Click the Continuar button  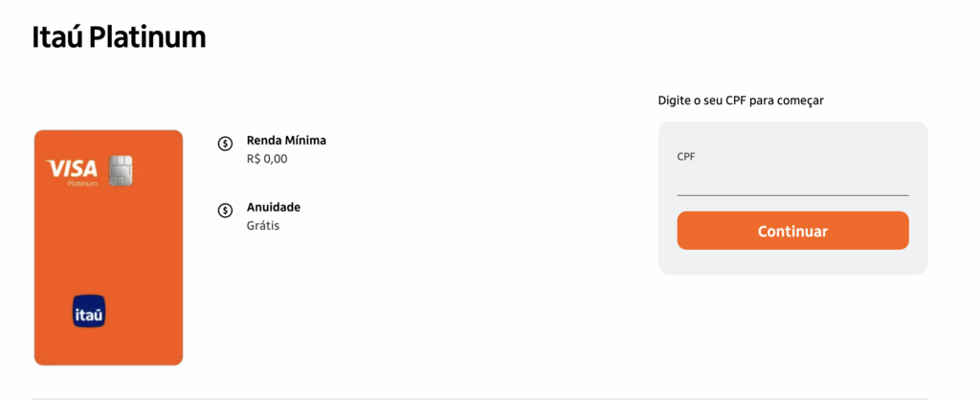(x=792, y=231)
